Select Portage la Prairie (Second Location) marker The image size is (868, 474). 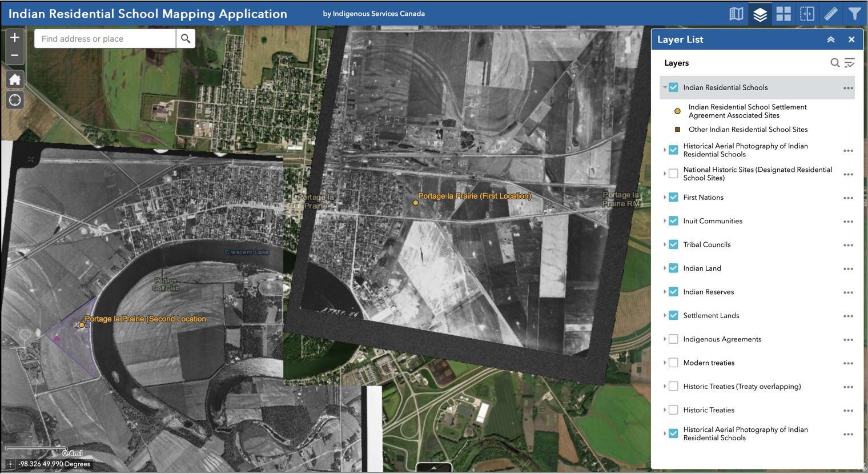click(x=82, y=325)
